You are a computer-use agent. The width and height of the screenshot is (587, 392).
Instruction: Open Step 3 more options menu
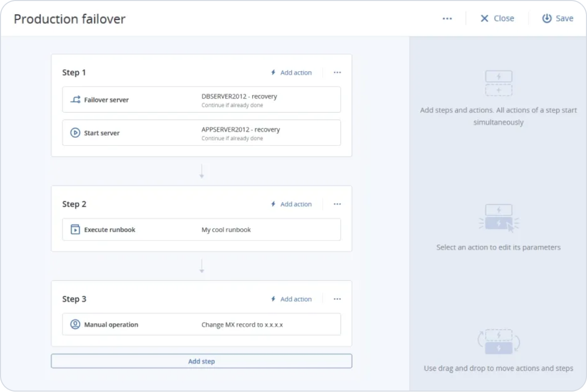[x=337, y=299]
